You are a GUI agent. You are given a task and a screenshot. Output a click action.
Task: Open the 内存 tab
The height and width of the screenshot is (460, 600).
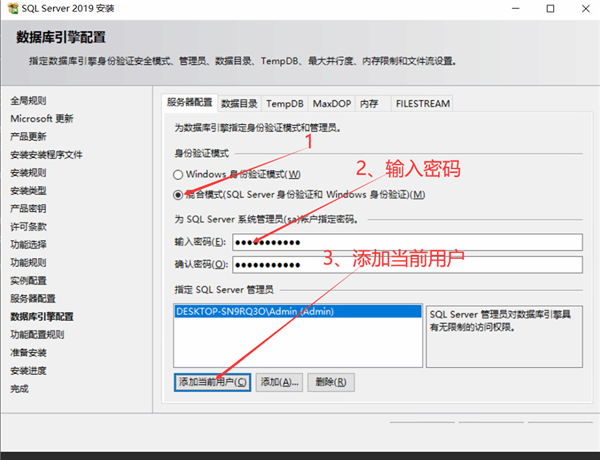[x=369, y=103]
